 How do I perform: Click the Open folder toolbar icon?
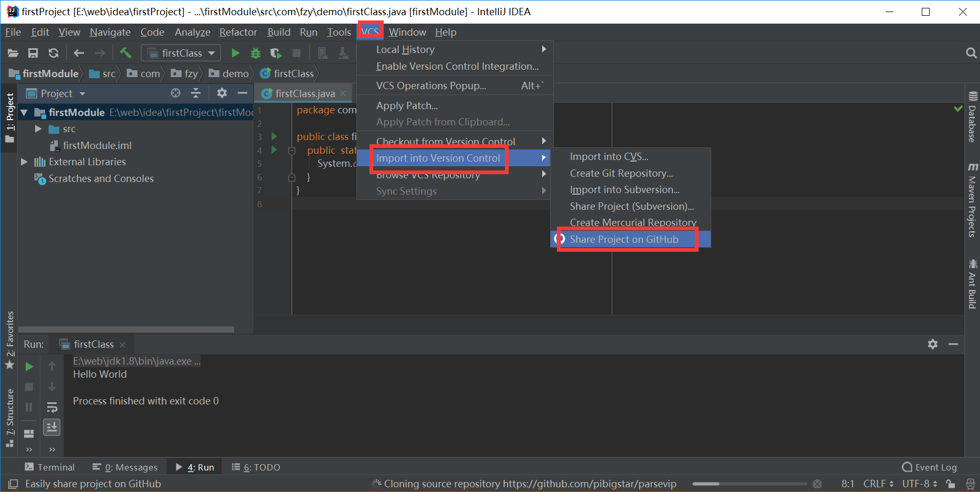pyautogui.click(x=13, y=53)
